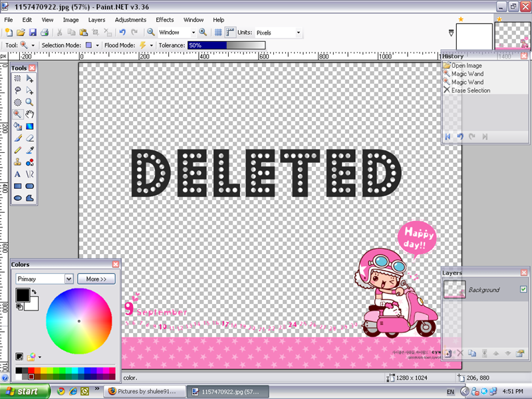Select the Paint Bucket tool
This screenshot has width=532, height=399.
pyautogui.click(x=17, y=126)
